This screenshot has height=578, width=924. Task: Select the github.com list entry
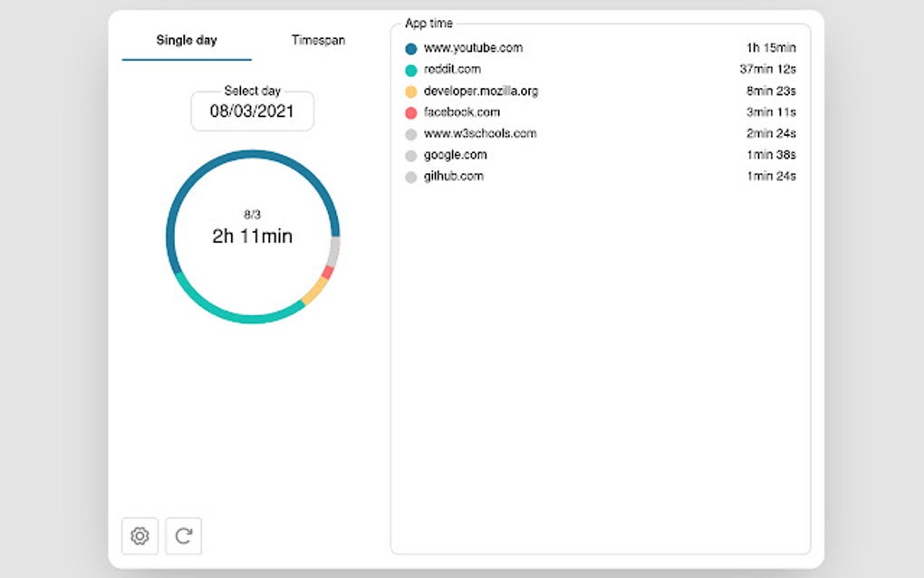455,176
